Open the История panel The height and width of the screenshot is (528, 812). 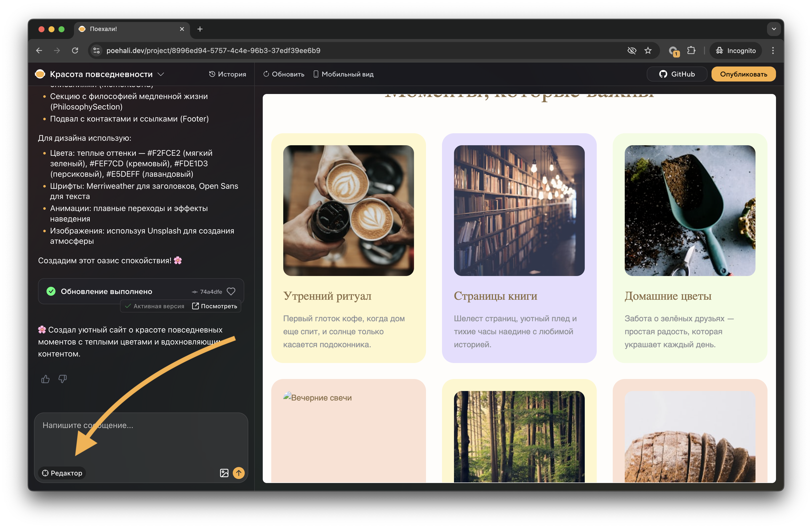[227, 74]
